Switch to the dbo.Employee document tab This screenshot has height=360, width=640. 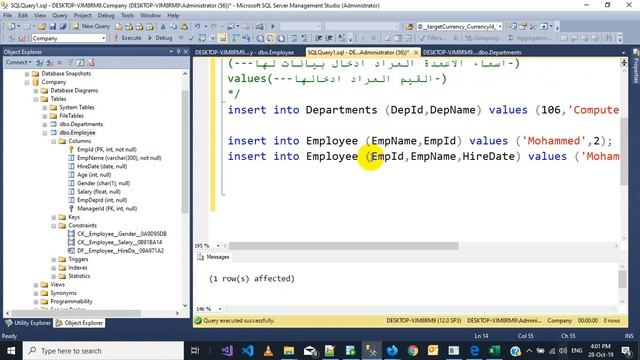point(244,52)
